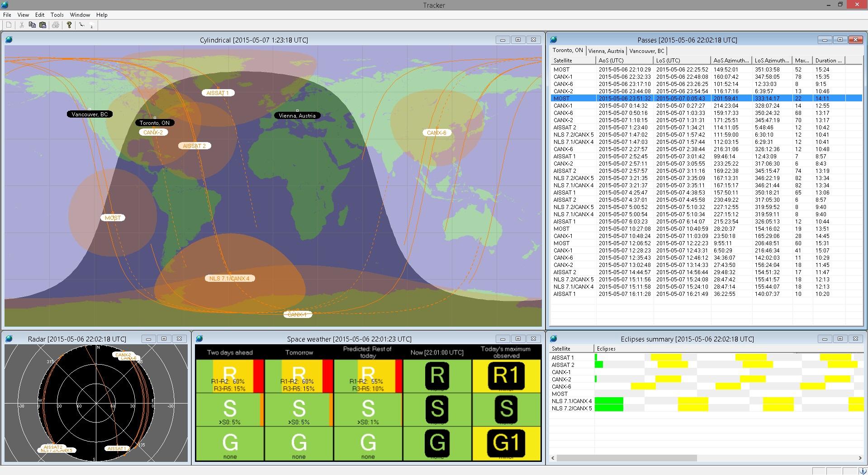Close the Radar window

click(179, 339)
